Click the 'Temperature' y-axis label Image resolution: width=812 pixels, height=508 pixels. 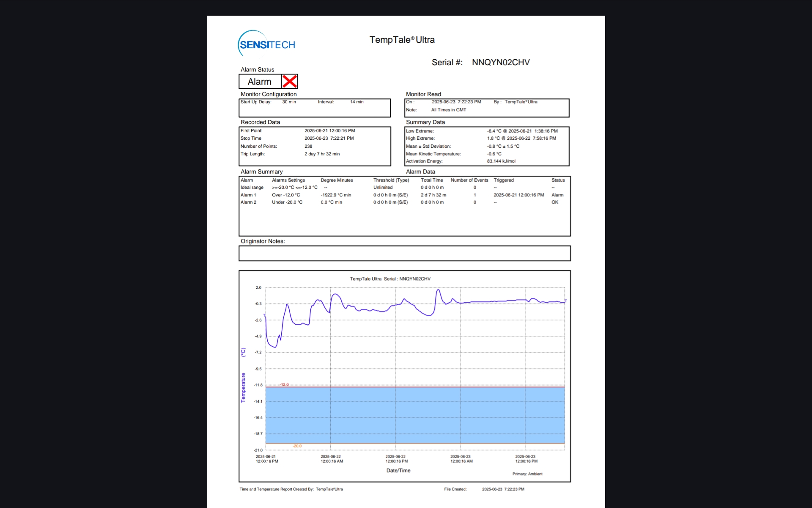243,387
